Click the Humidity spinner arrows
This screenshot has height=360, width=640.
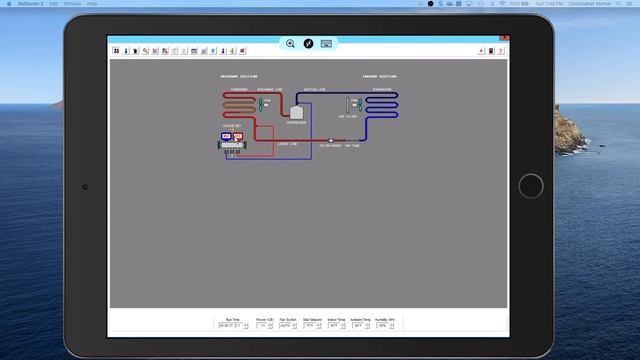coord(391,326)
